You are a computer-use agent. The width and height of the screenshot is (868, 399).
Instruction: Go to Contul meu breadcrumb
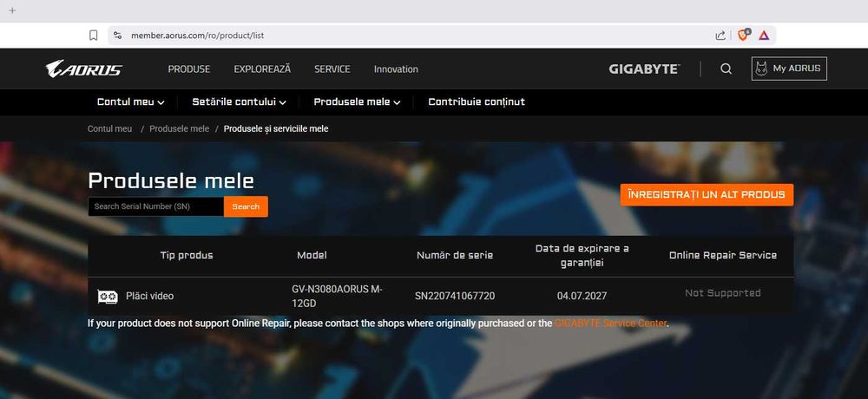tap(109, 129)
